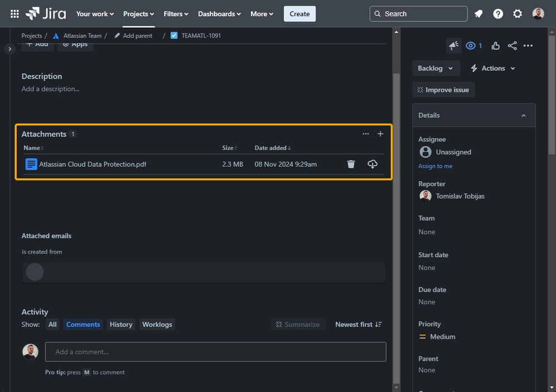Open the attachments more options ellipsis

pyautogui.click(x=366, y=134)
